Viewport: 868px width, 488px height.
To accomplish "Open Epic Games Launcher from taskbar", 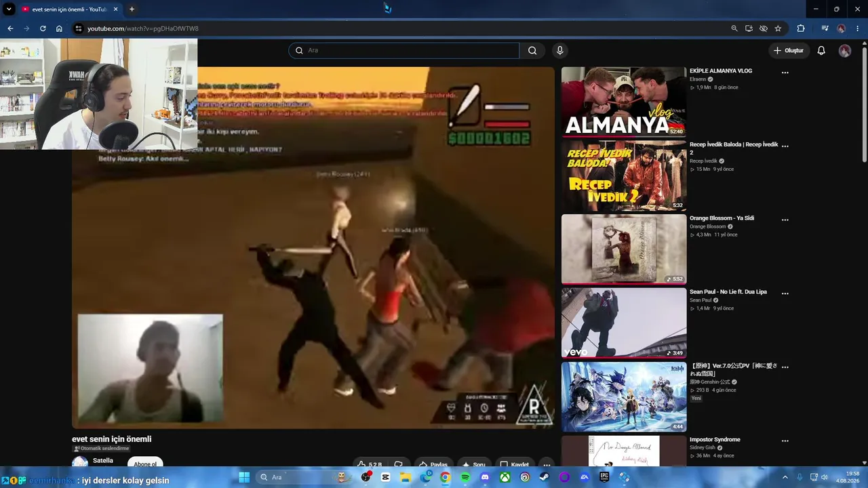I will point(604,477).
